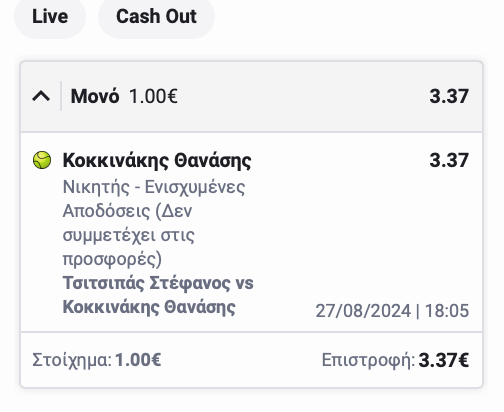Click the 3.37 odds beside the selection name
The image size is (504, 412).
point(449,160)
